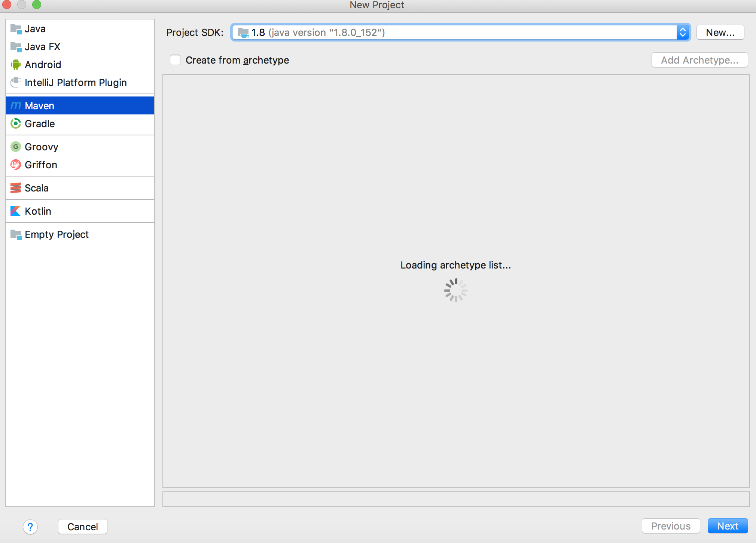Select the Maven project type
This screenshot has height=543, width=756.
[80, 106]
